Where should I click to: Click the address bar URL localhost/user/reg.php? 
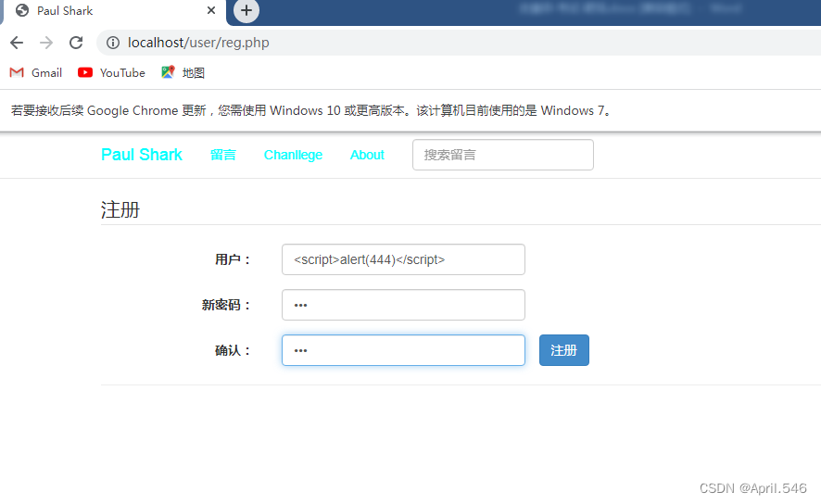(198, 43)
